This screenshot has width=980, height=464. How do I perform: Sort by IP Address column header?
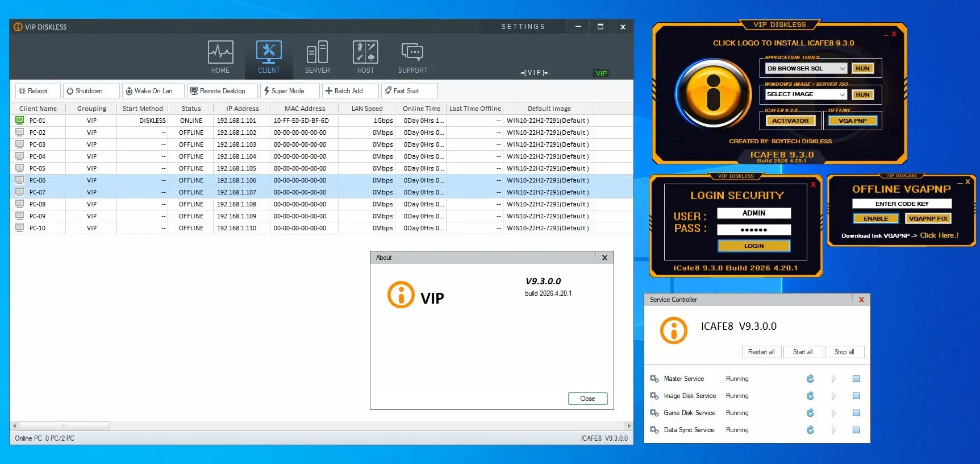tap(243, 109)
